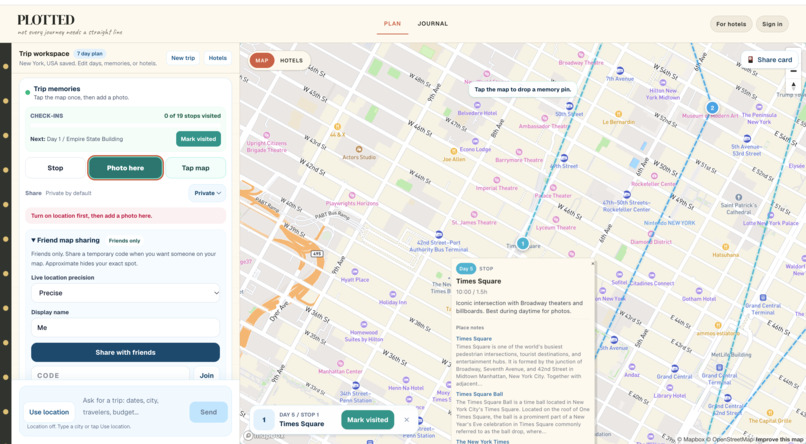This screenshot has height=444, width=806.
Task: Click the compass reset north control
Action: [793, 85]
